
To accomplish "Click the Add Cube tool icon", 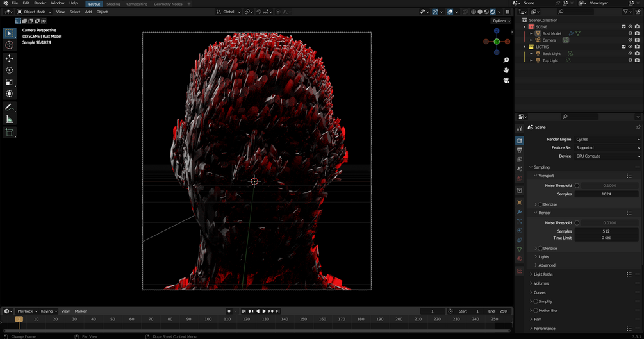I will [9, 133].
